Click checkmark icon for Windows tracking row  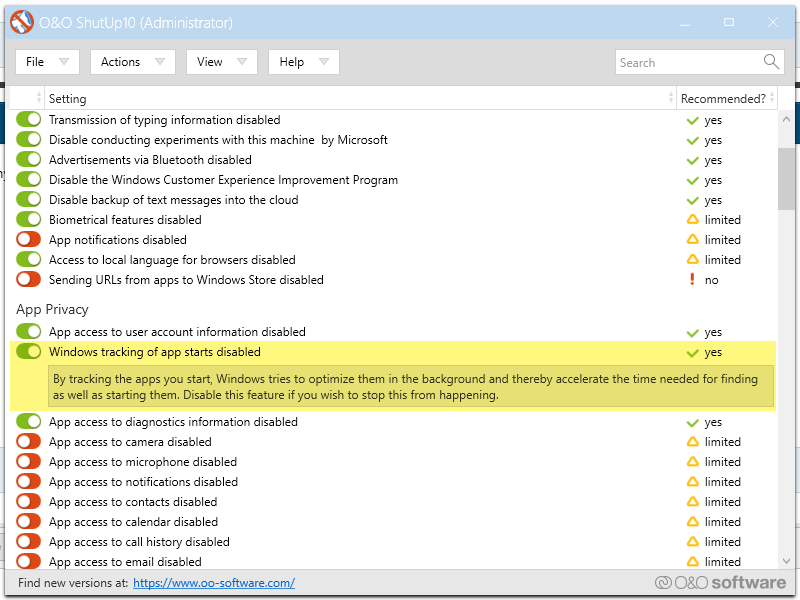(692, 353)
